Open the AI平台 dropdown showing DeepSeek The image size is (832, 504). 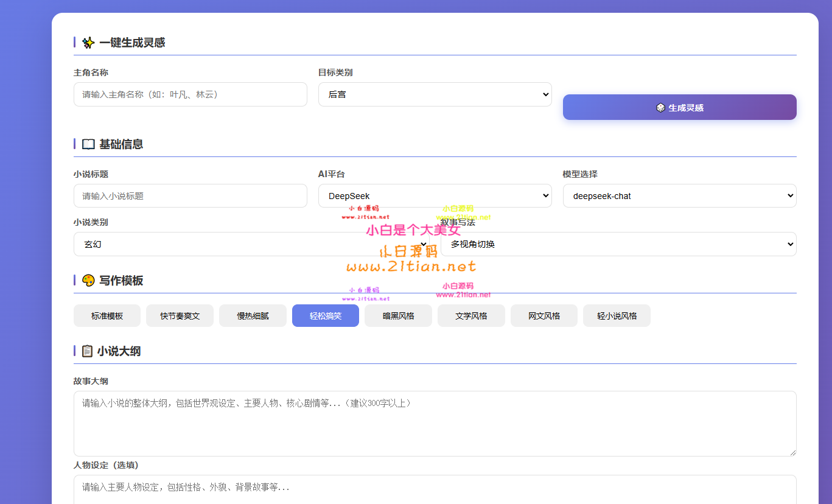435,196
